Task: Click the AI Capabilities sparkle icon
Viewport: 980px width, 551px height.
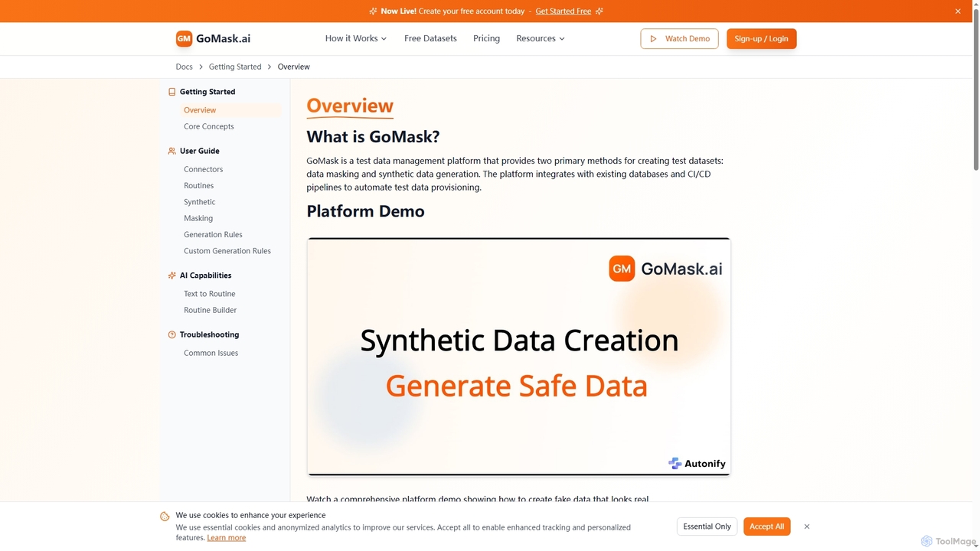Action: click(x=171, y=275)
